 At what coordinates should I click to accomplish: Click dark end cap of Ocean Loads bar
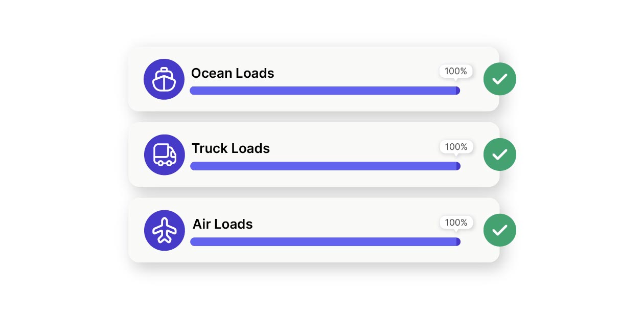pos(458,91)
